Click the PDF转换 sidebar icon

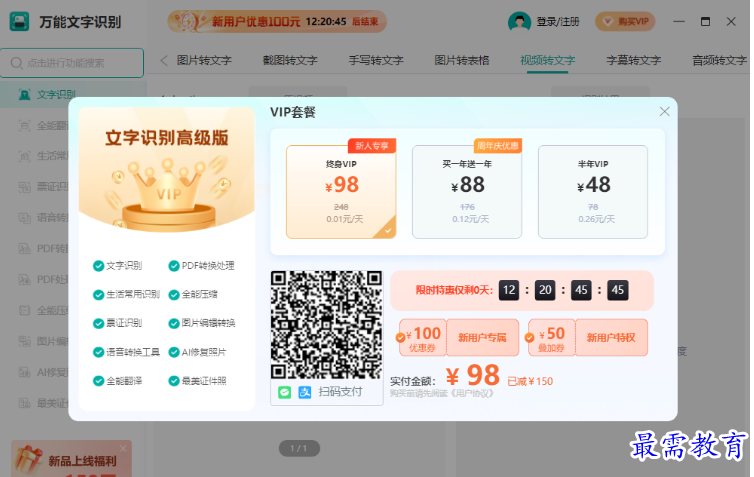pos(24,249)
